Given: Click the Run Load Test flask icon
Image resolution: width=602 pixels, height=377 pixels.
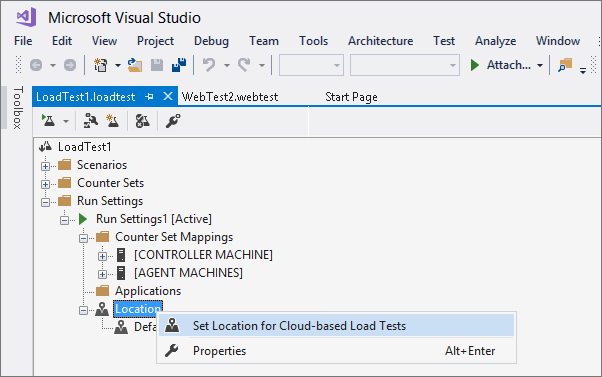Looking at the screenshot, I should click(48, 121).
